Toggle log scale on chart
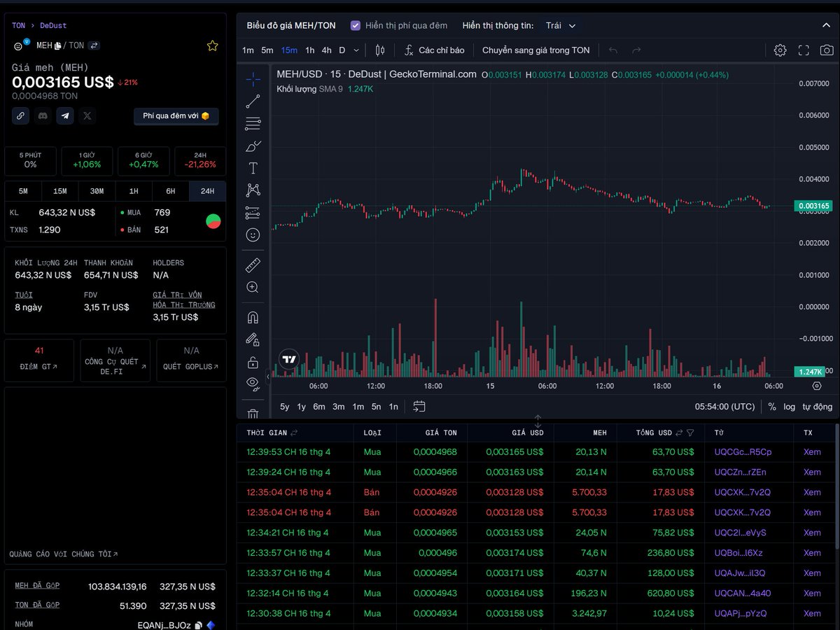 [x=790, y=407]
